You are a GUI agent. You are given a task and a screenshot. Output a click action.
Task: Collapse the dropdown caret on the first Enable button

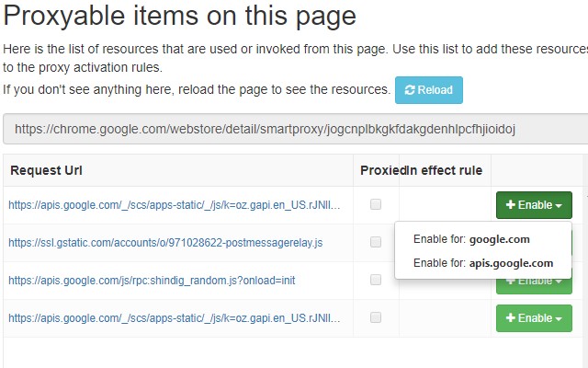560,205
